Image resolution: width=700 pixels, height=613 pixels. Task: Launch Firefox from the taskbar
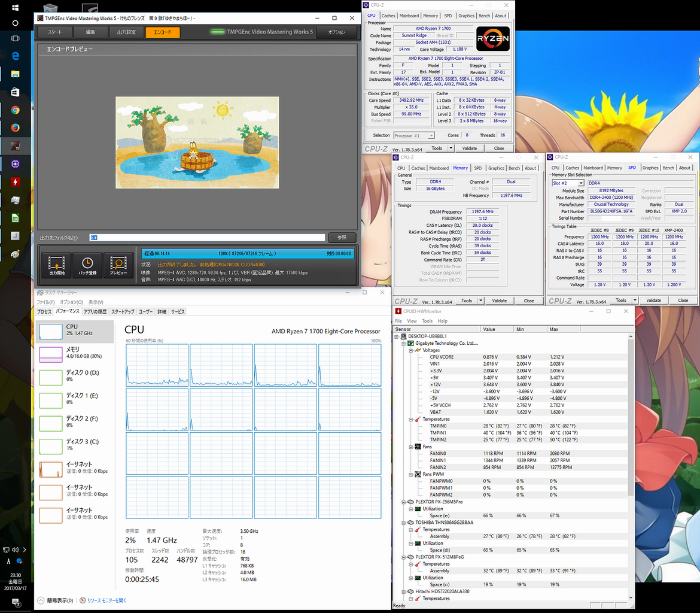(15, 128)
